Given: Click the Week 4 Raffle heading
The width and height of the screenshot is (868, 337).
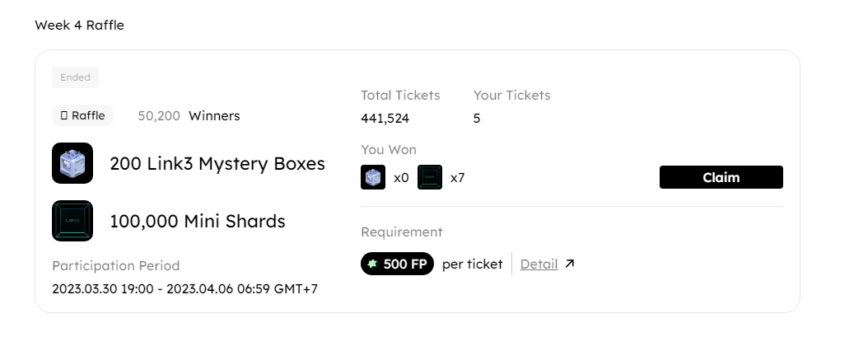Looking at the screenshot, I should pos(79,26).
